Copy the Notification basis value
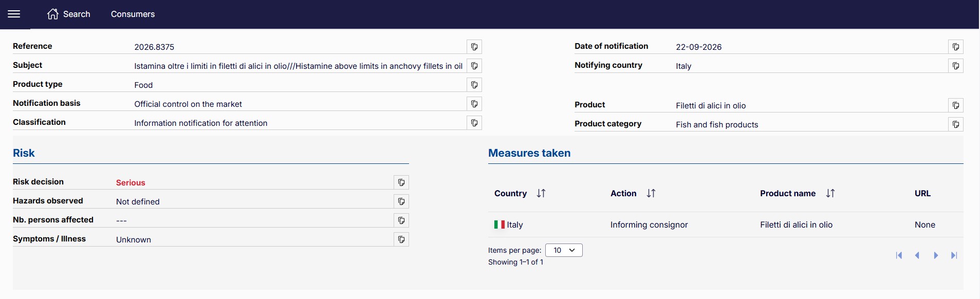 coord(474,104)
